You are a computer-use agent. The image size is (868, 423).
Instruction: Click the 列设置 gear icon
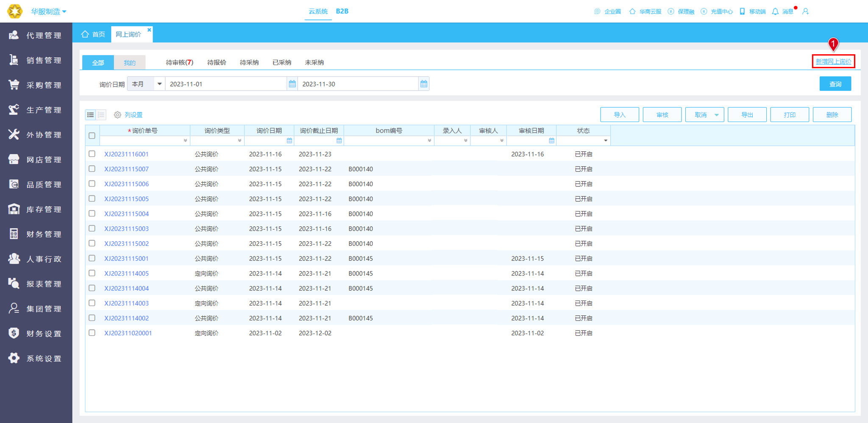[x=117, y=115]
